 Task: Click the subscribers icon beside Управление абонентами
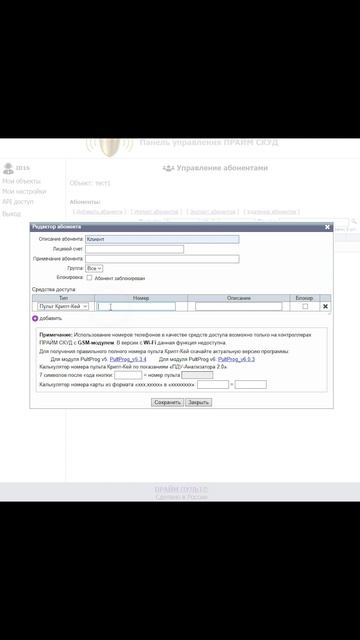click(168, 168)
